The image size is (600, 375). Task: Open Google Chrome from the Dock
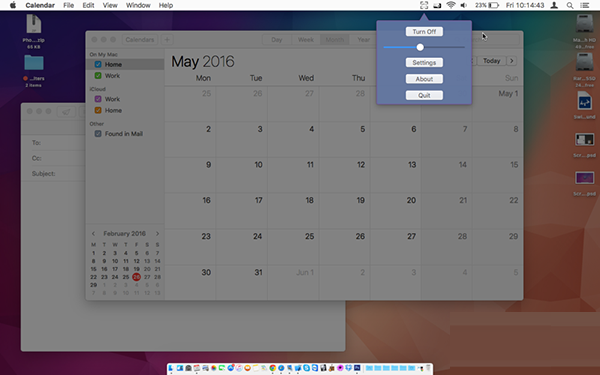click(273, 368)
